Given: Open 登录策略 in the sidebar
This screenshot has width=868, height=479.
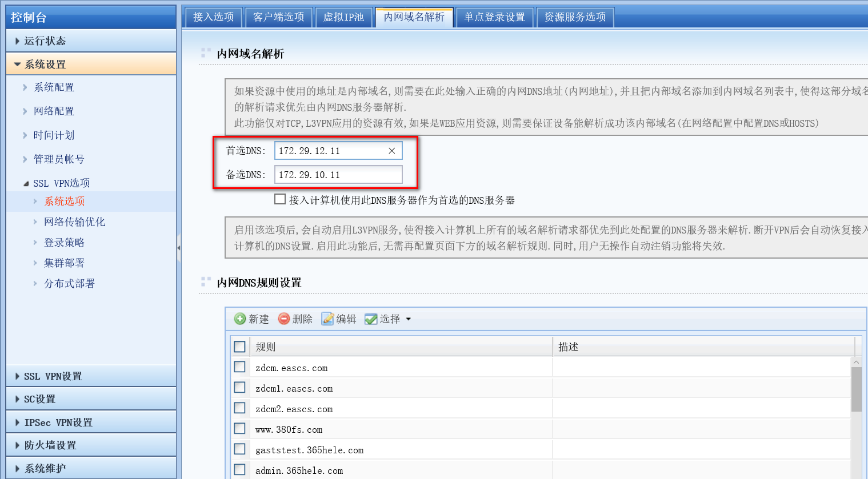Looking at the screenshot, I should [64, 243].
